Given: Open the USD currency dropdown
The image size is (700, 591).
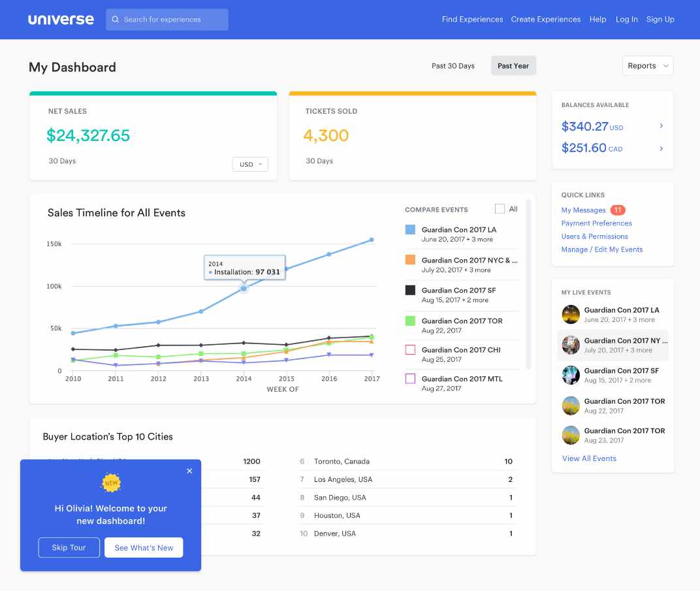Looking at the screenshot, I should point(250,165).
